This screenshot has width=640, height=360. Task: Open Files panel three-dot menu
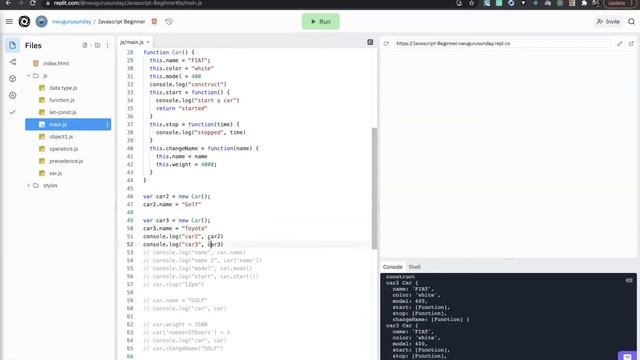click(x=107, y=45)
